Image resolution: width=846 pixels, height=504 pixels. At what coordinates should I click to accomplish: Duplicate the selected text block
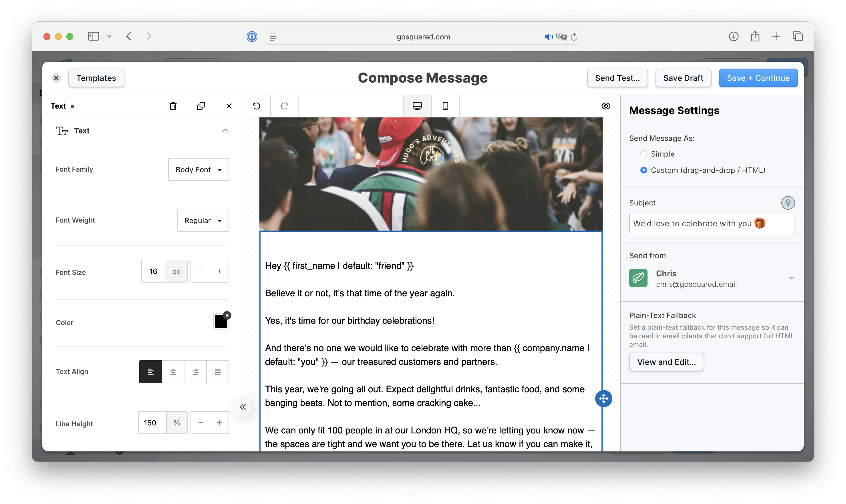(x=201, y=106)
